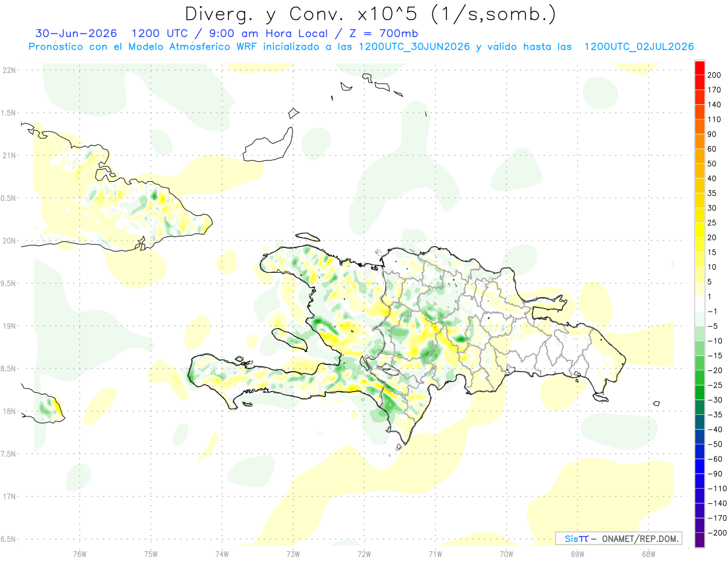
Task: Click the '18N' latitude label
Action: (x=8, y=411)
